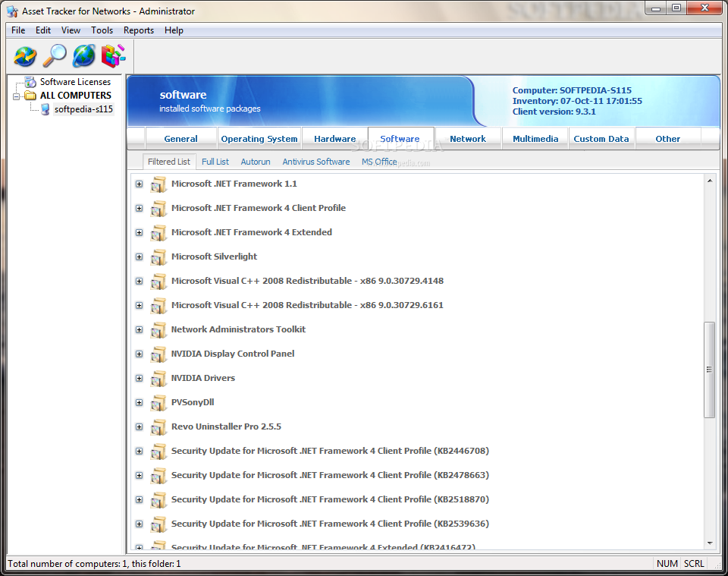Open the MS Office link
Screen dimensions: 728x576
click(x=379, y=162)
